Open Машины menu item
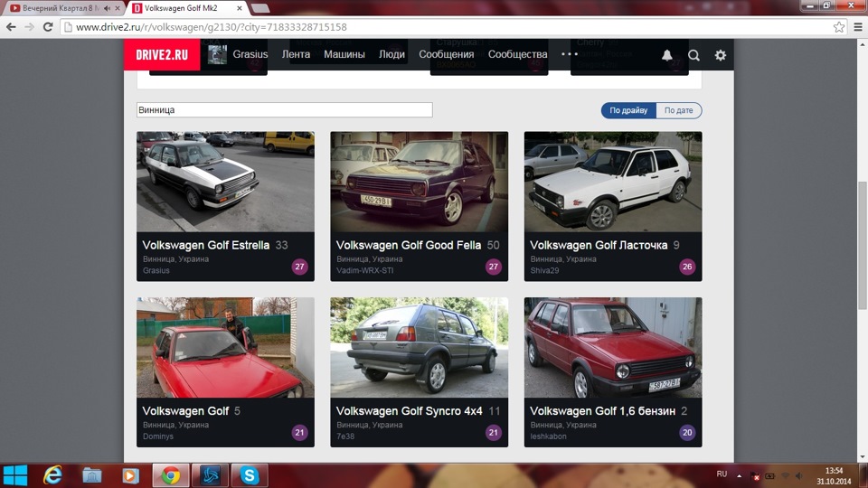Image resolution: width=868 pixels, height=488 pixels. pos(344,54)
